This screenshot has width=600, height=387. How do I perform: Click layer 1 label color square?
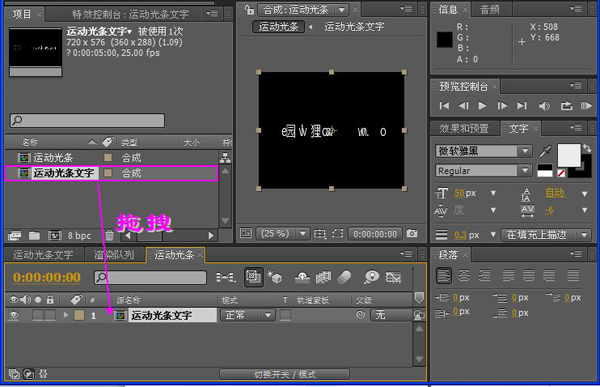(x=79, y=315)
